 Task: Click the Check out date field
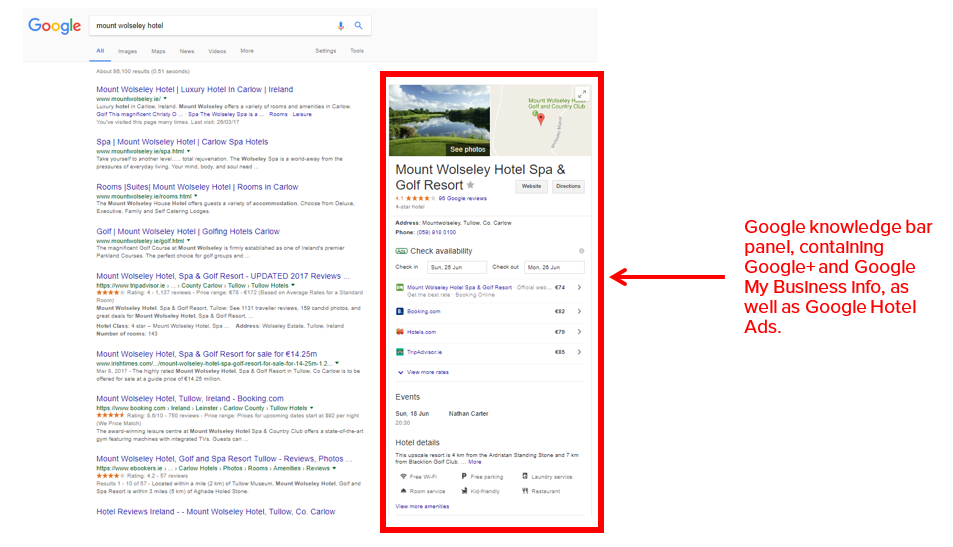click(554, 267)
